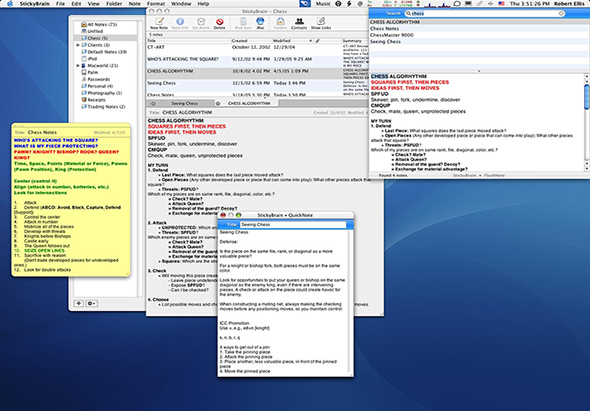The height and width of the screenshot is (411, 590).
Task: Clear the chess search field
Action: click(x=561, y=13)
